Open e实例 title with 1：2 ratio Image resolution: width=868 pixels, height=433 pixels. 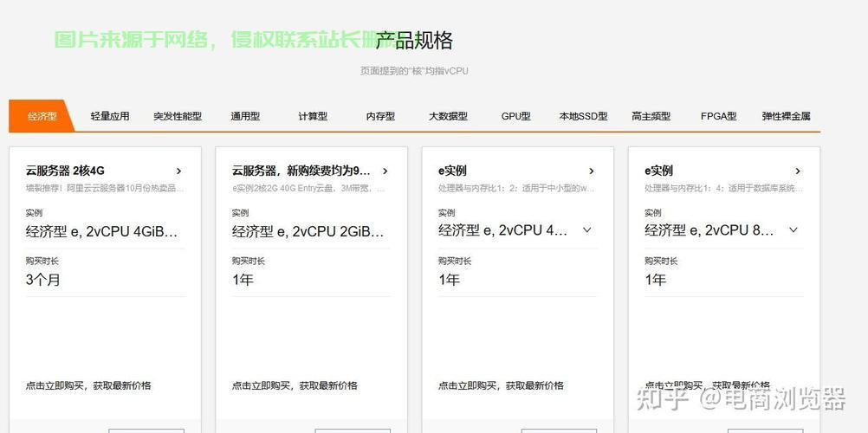tap(452, 171)
